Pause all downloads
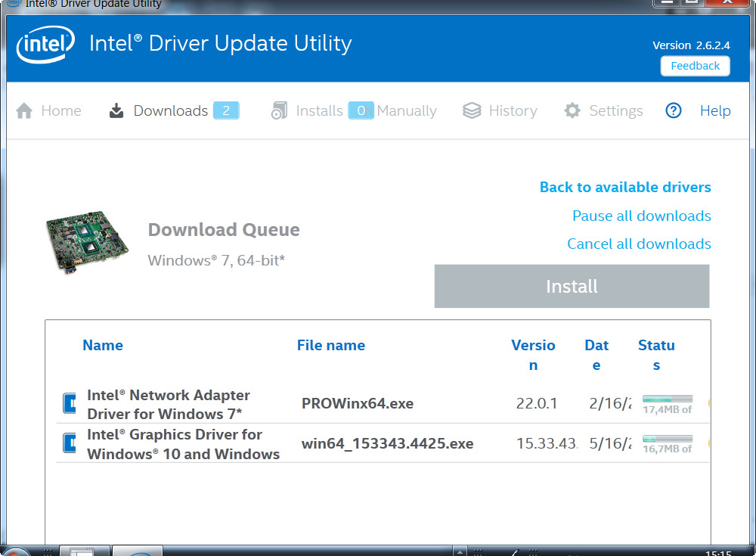This screenshot has height=556, width=756. [x=642, y=216]
